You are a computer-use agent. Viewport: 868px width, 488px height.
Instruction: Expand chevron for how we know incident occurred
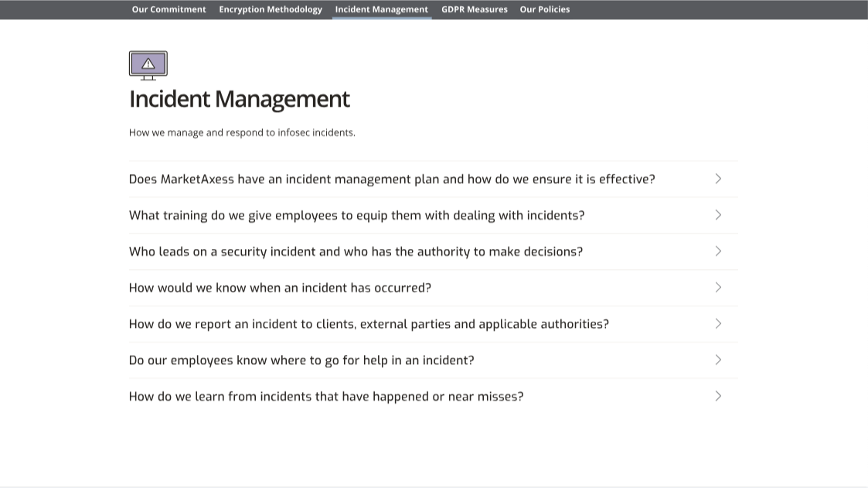[x=718, y=288]
